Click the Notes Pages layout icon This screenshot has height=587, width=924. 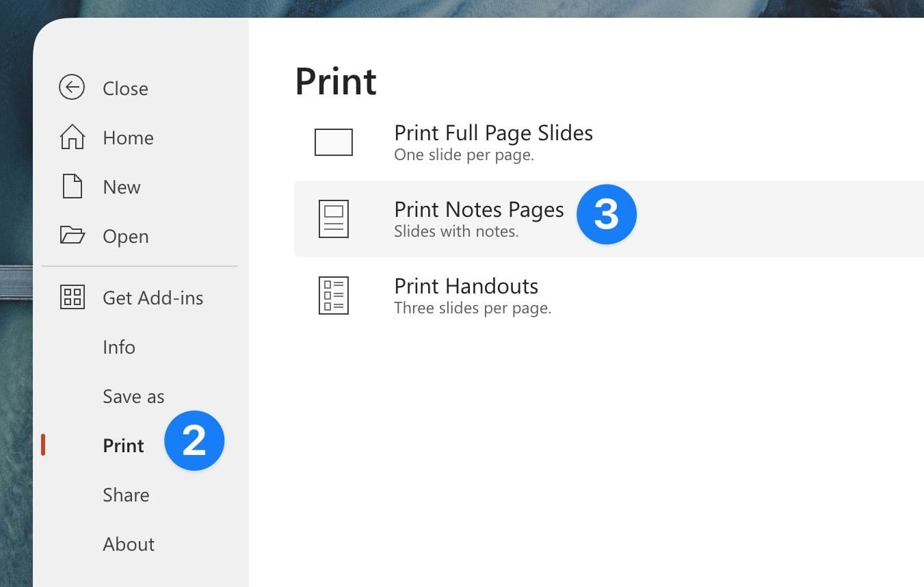[333, 218]
